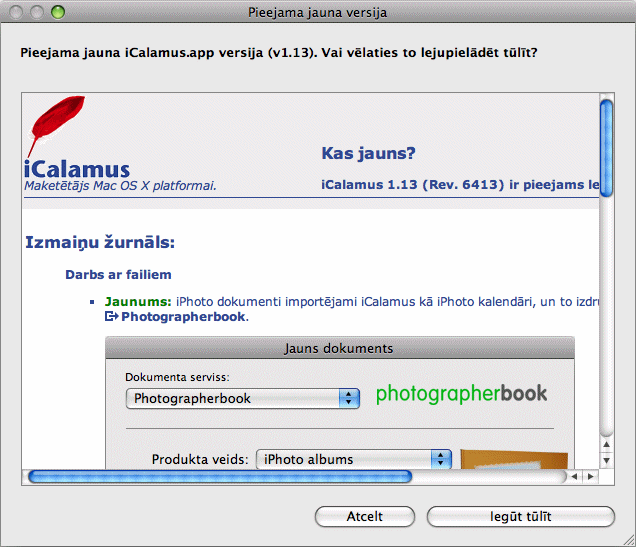
Task: Click the Pieejama jauna versija window title
Action: (317, 13)
